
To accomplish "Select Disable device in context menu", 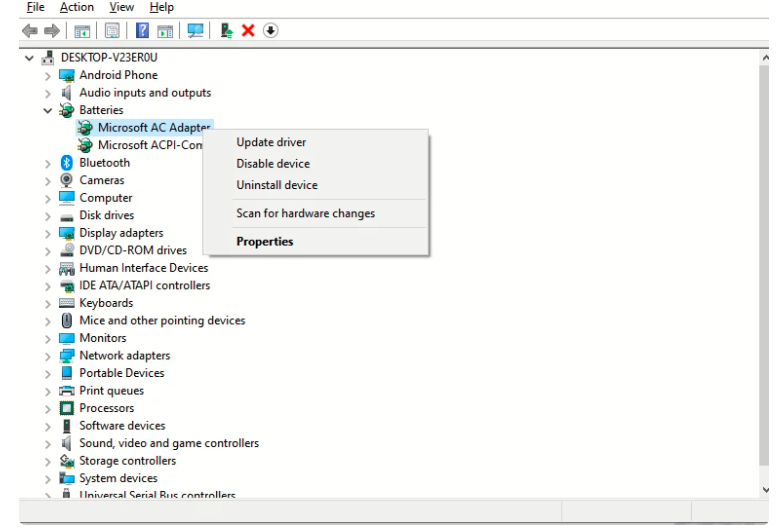I will [273, 164].
